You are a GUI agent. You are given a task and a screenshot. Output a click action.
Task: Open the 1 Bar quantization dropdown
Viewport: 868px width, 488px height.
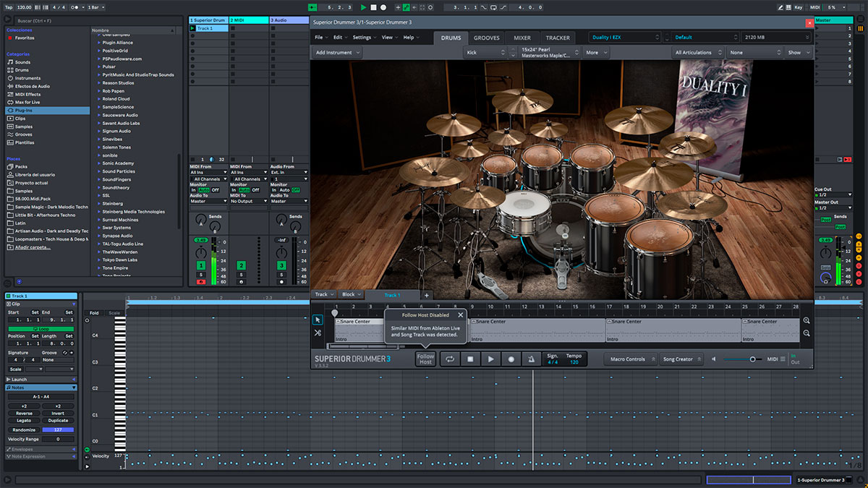94,7
